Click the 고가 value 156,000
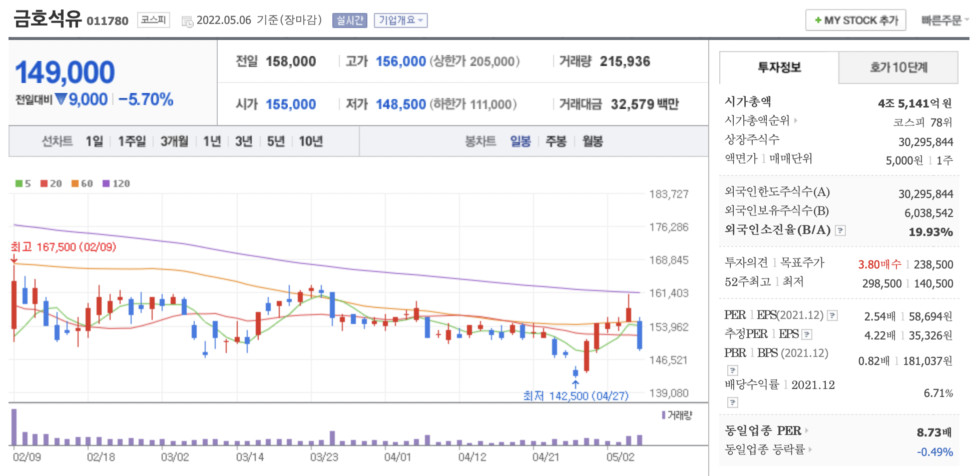980x476 pixels. (x=401, y=61)
